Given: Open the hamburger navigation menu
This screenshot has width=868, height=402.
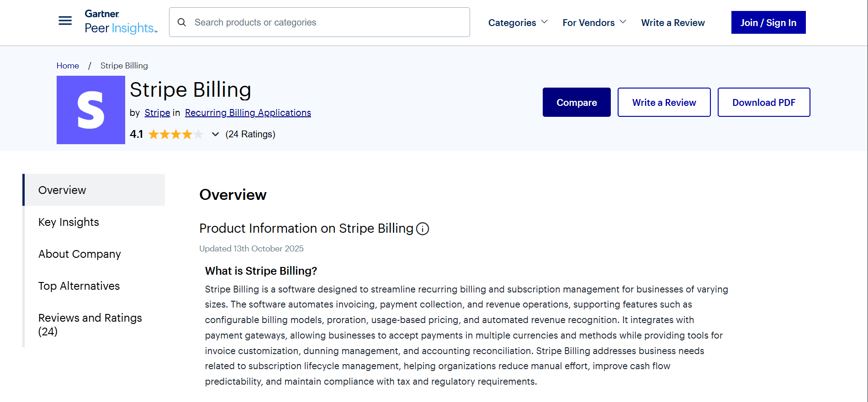Looking at the screenshot, I should [x=65, y=21].
